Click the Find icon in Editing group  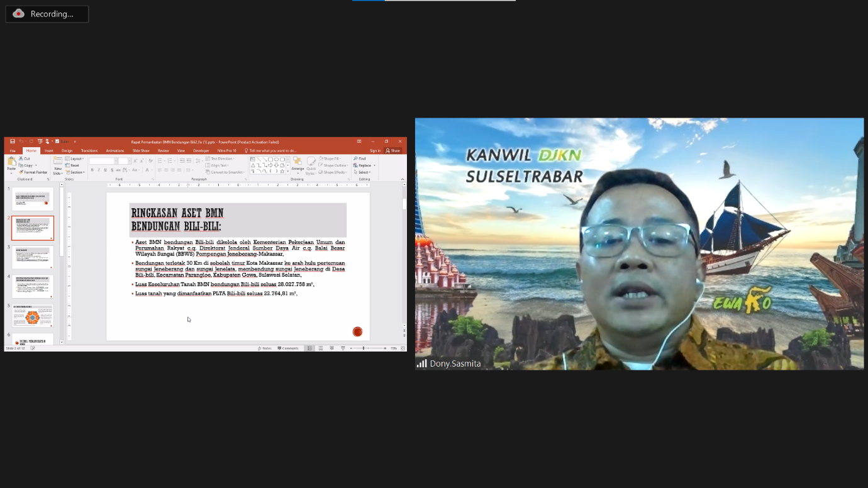(x=359, y=158)
